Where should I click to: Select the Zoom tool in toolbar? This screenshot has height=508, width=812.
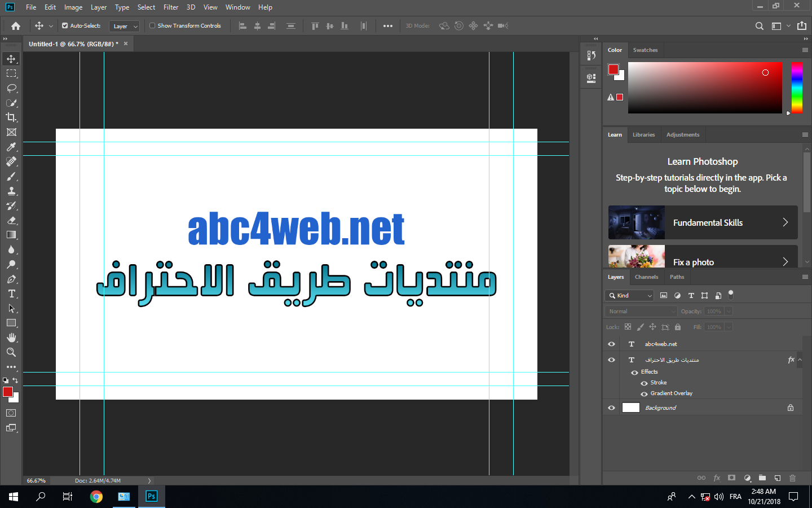click(11, 352)
